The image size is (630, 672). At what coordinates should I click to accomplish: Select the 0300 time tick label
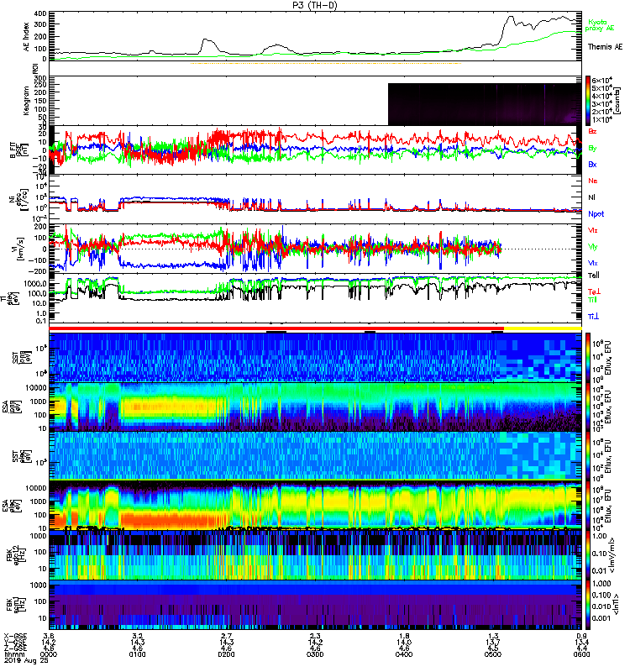point(315,654)
